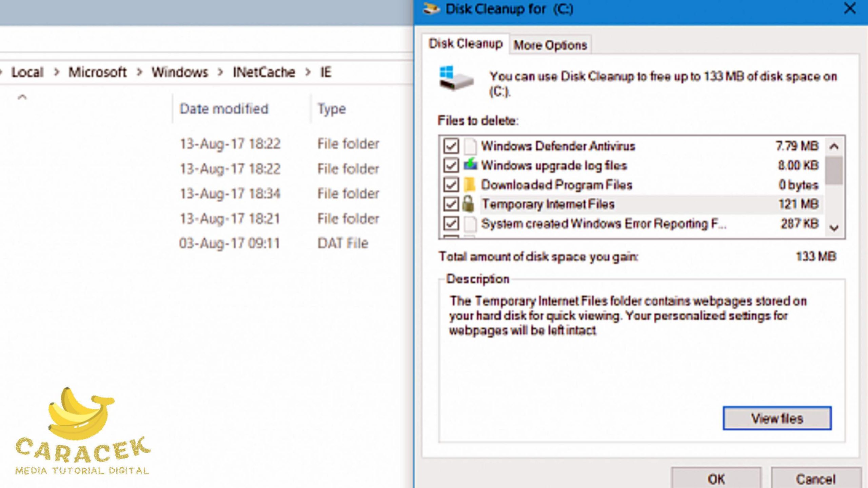This screenshot has height=488, width=868.
Task: Expand the chevron after Windows in path
Action: (x=221, y=72)
